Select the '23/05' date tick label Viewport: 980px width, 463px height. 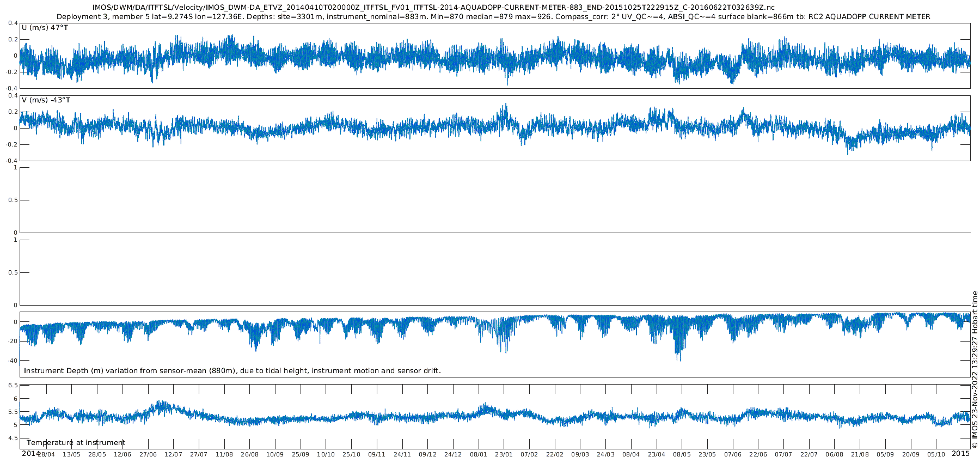[x=708, y=454]
